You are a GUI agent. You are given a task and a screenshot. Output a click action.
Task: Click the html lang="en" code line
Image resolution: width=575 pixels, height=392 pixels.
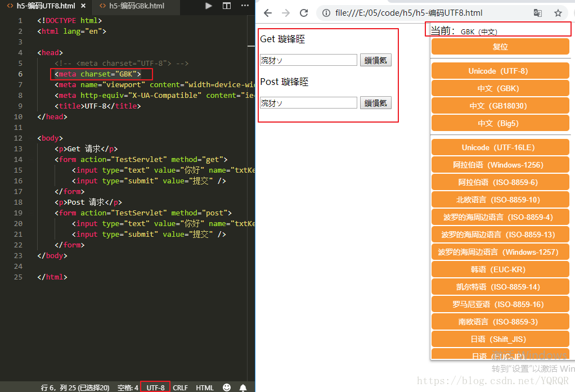(x=71, y=31)
